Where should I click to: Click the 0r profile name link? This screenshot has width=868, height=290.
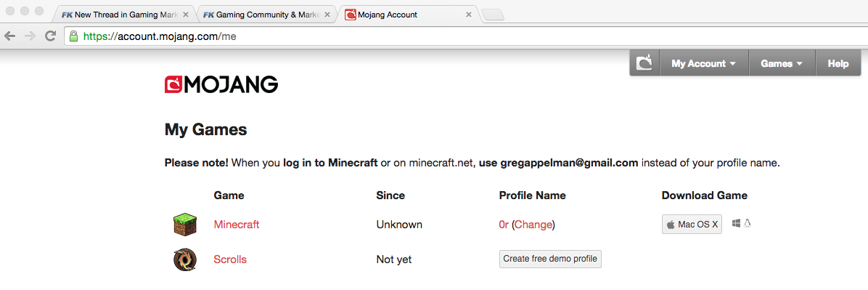504,225
